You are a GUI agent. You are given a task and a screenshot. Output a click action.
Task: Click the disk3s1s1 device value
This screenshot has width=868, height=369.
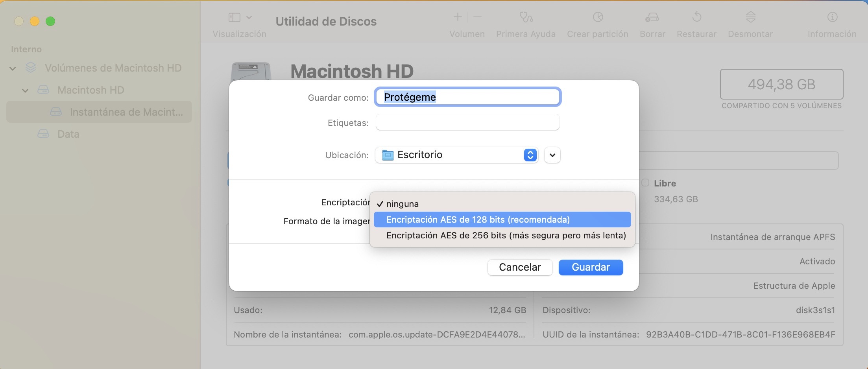tap(815, 310)
